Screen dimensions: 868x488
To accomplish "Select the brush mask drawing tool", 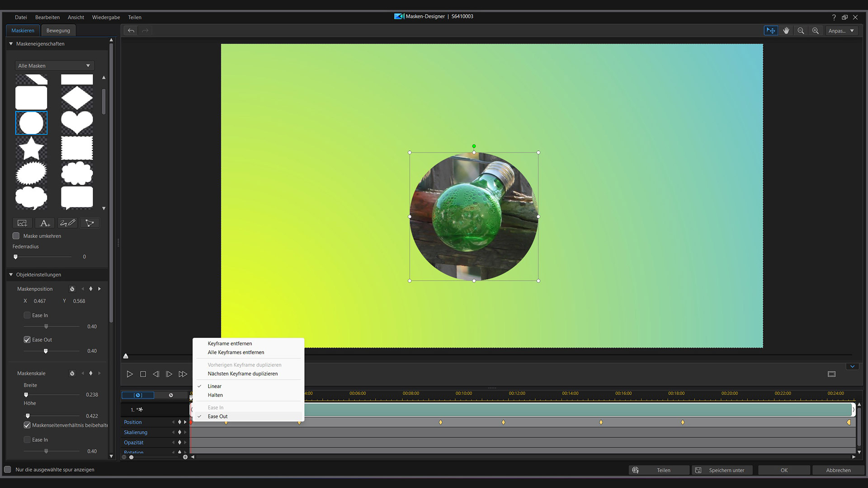I will [67, 223].
